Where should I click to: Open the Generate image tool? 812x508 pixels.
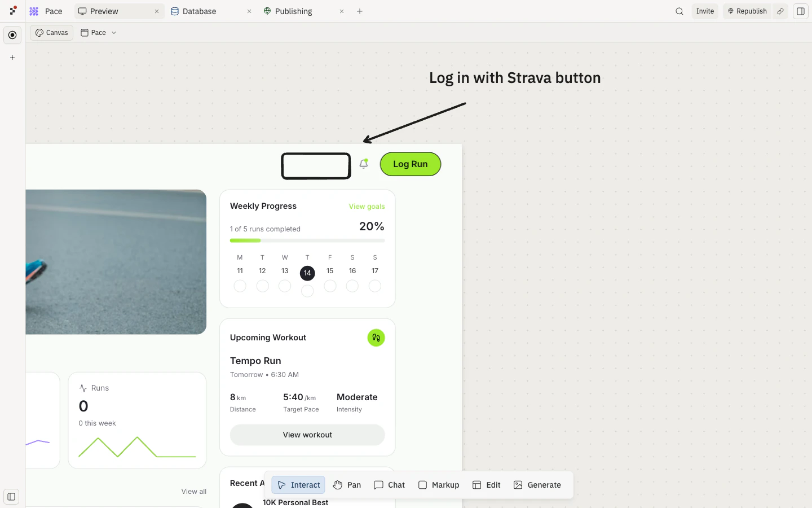coord(537,485)
